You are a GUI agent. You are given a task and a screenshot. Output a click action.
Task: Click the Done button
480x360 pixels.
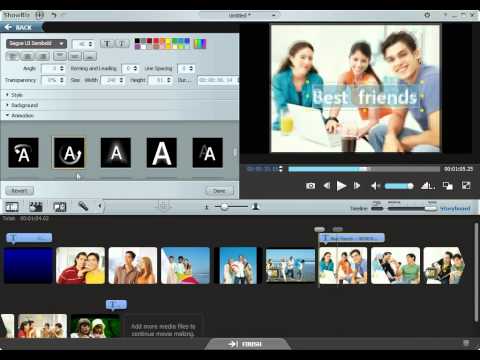(x=219, y=191)
